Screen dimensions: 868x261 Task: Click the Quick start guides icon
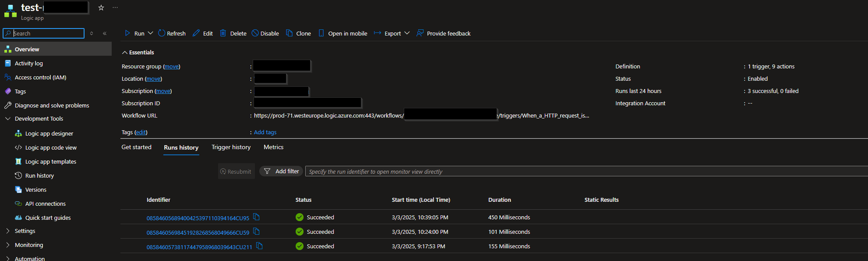(x=18, y=218)
